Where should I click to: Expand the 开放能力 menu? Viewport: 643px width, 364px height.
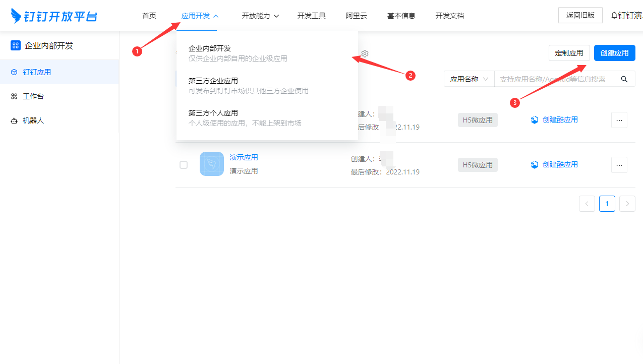(260, 16)
